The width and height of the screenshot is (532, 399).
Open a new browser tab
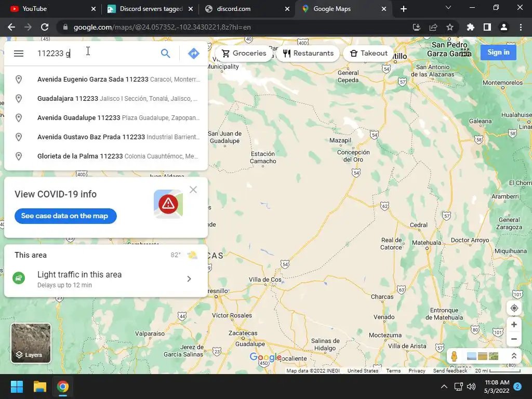[x=403, y=9]
